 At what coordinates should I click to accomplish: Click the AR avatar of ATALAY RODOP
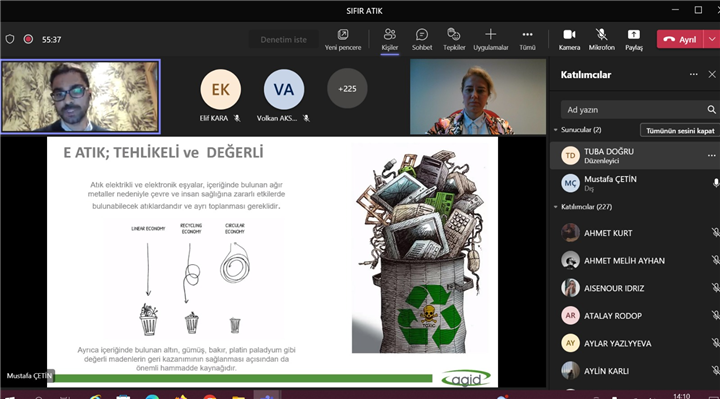coord(570,315)
